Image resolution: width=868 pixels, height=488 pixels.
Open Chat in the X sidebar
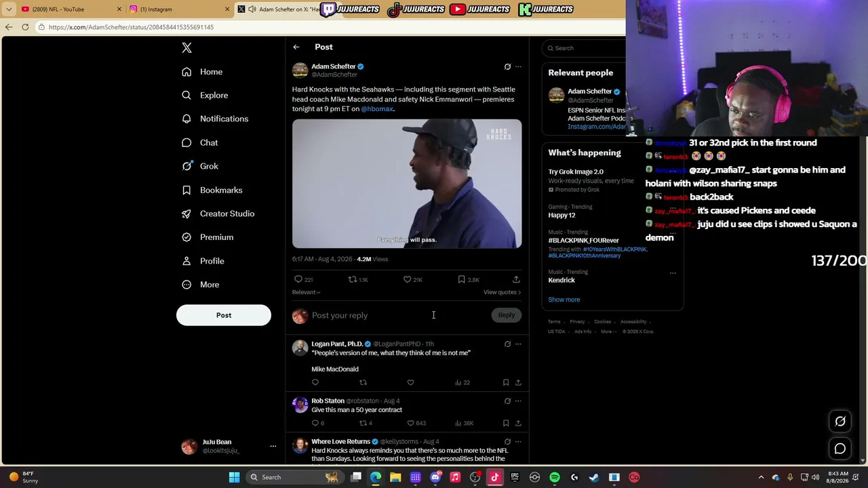[200, 142]
